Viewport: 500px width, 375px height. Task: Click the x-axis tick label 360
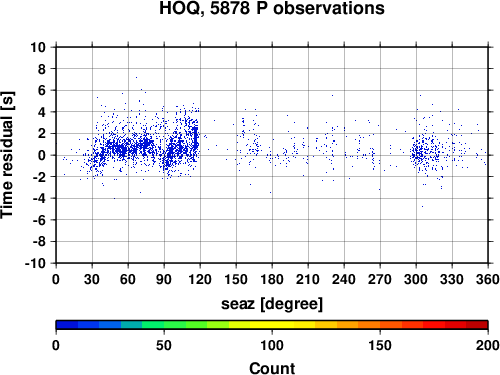[488, 279]
